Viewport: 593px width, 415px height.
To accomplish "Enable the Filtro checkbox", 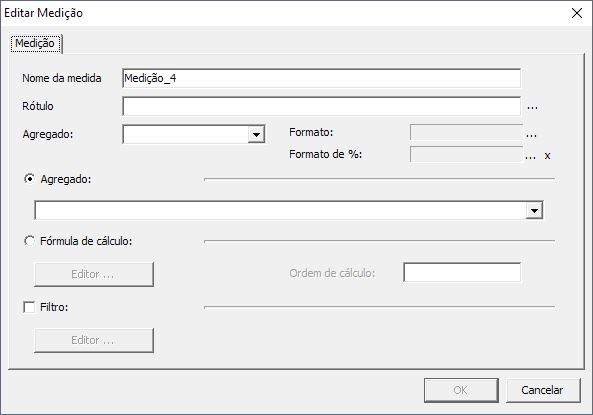I will [x=29, y=307].
